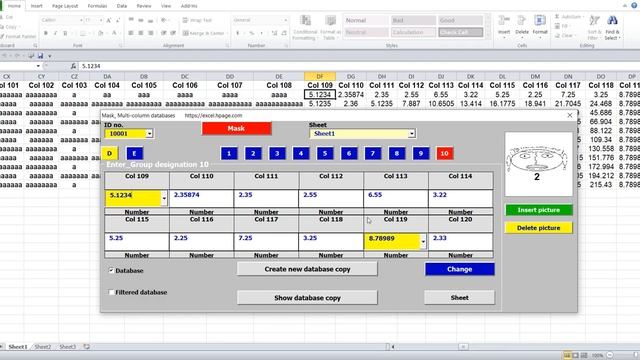
Task: Click the Decrease Font Size icon
Action: pyautogui.click(x=118, y=20)
